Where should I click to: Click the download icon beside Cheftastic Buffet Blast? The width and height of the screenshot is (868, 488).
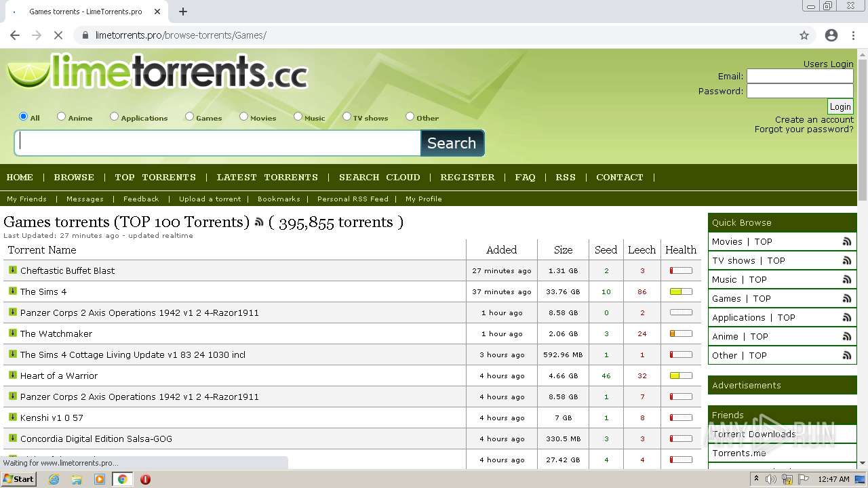[12, 270]
